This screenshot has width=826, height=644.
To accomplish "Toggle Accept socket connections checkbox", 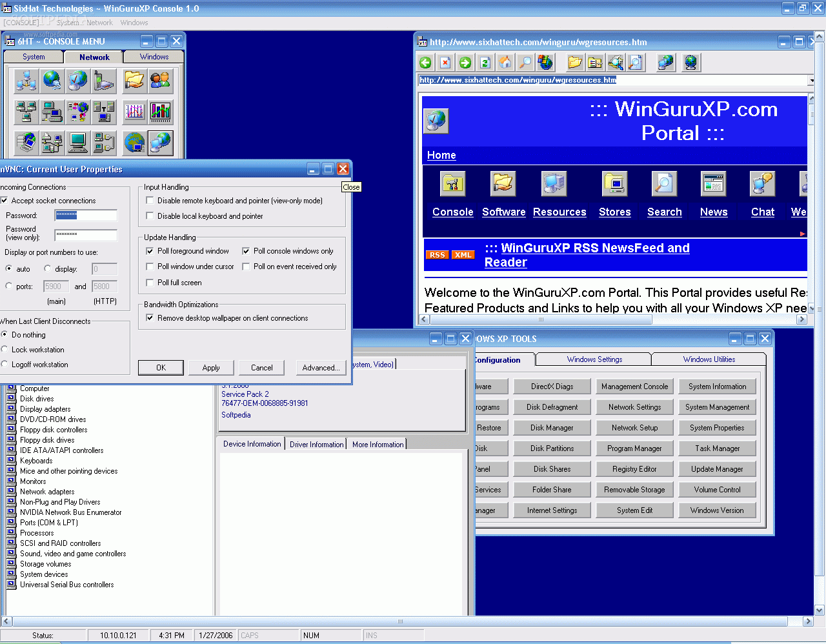I will 5,201.
